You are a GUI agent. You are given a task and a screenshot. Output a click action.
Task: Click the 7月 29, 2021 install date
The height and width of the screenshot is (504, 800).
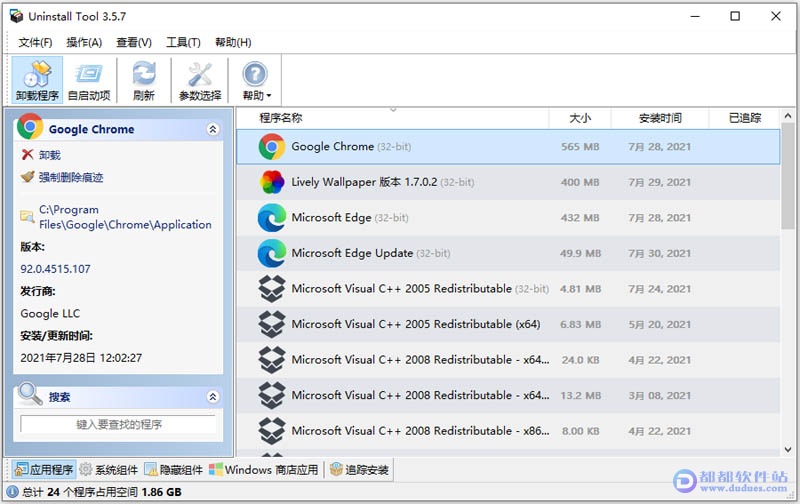pyautogui.click(x=659, y=183)
